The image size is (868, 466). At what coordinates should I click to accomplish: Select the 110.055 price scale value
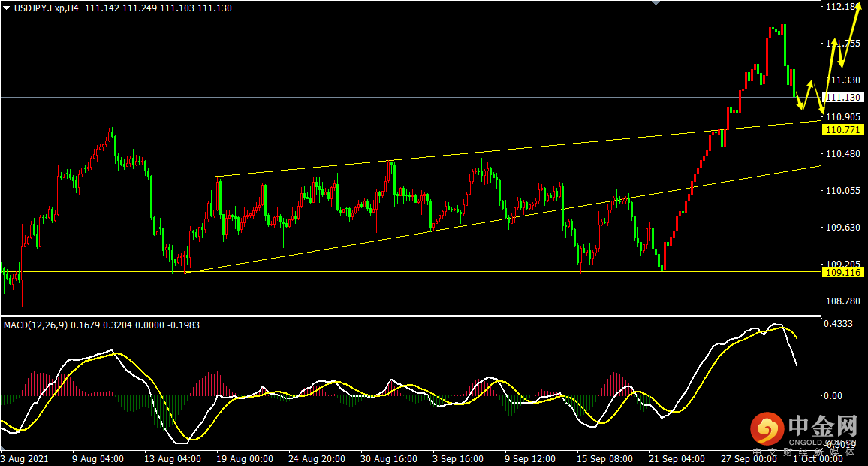pyautogui.click(x=843, y=191)
